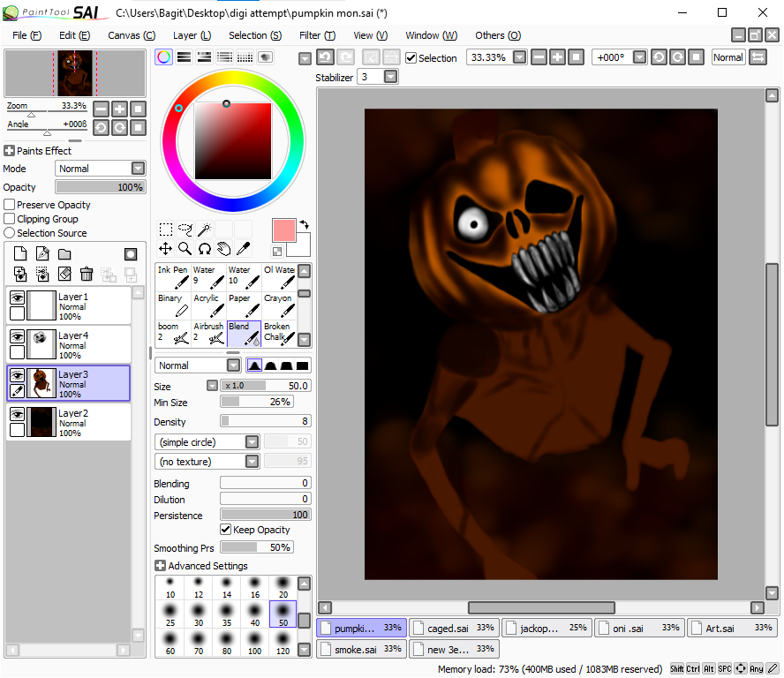
Task: Select the move tool
Action: (166, 248)
